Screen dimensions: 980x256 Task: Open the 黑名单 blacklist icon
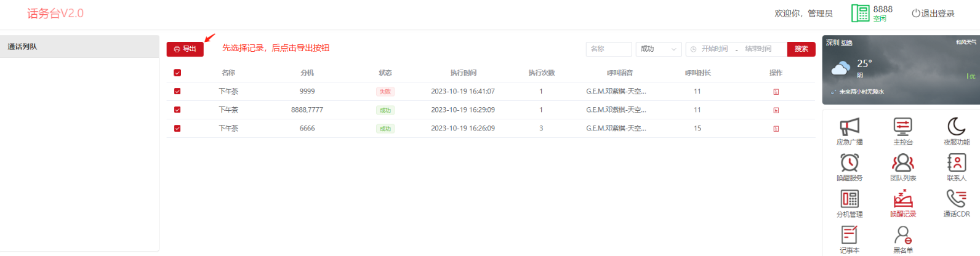tap(902, 236)
